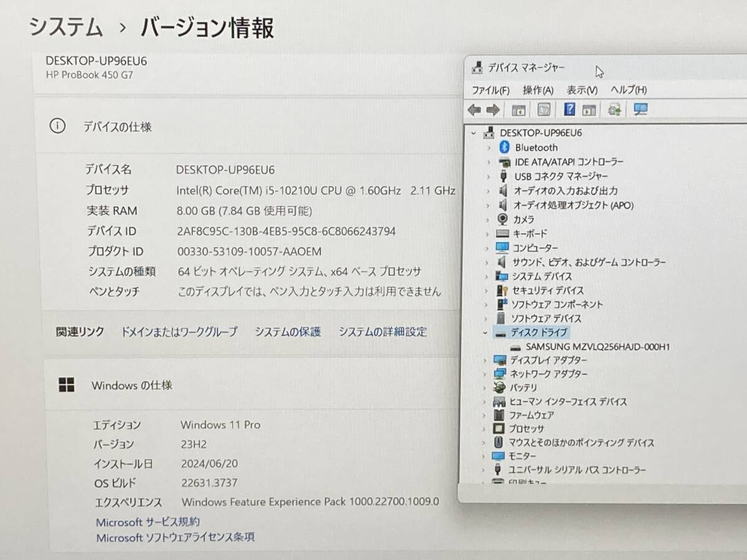
Task: Click the show/hide console tree toolbar icon
Action: pyautogui.click(x=519, y=110)
